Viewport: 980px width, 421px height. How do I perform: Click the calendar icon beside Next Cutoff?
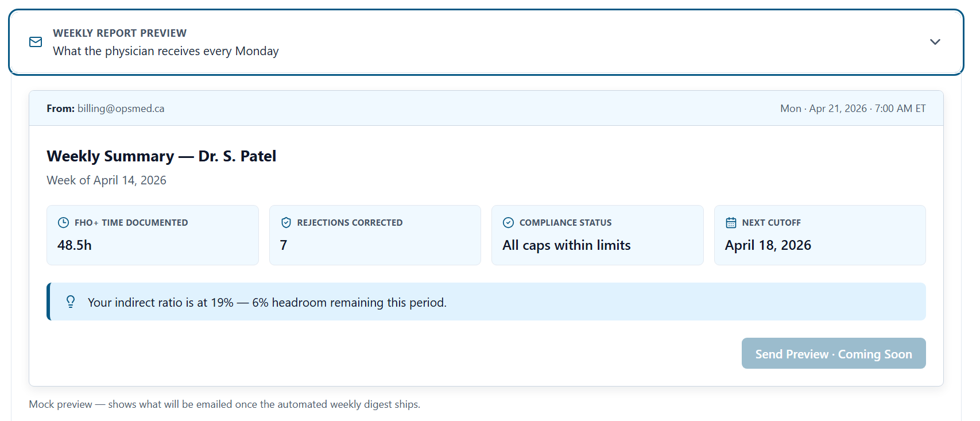coord(731,223)
